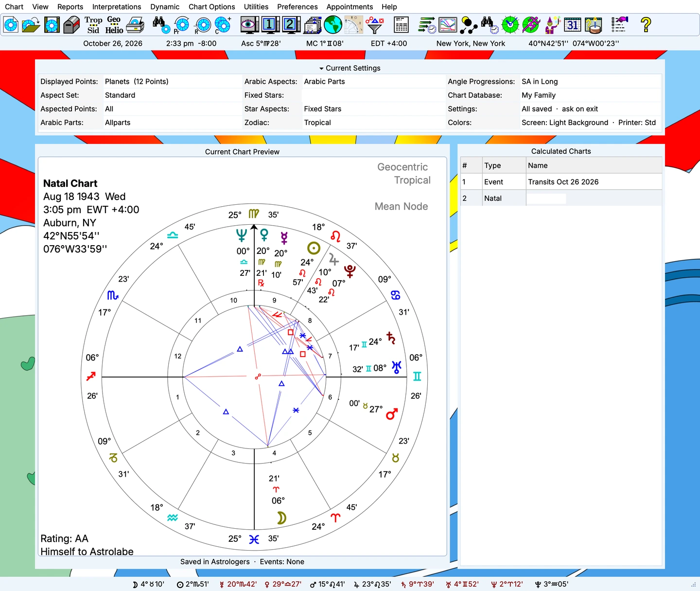
Task: Open the wizard icon
Action: pyautogui.click(x=552, y=25)
